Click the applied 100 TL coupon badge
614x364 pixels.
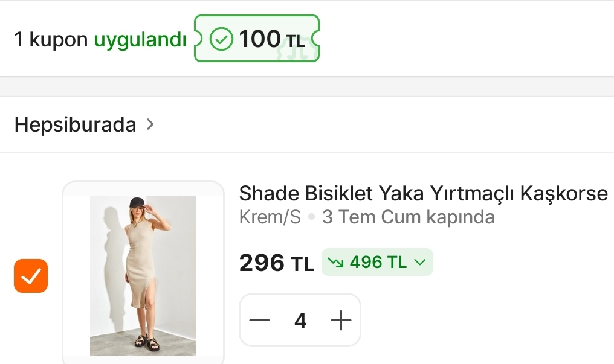257,38
